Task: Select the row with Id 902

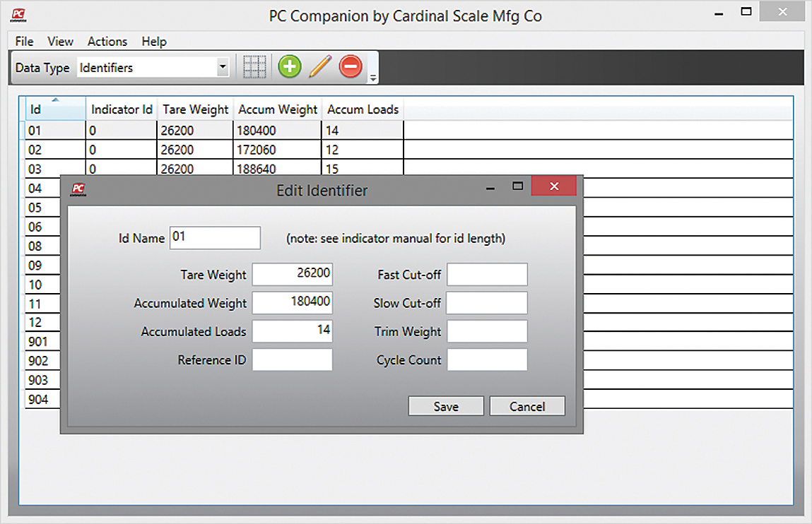Action: click(x=42, y=361)
